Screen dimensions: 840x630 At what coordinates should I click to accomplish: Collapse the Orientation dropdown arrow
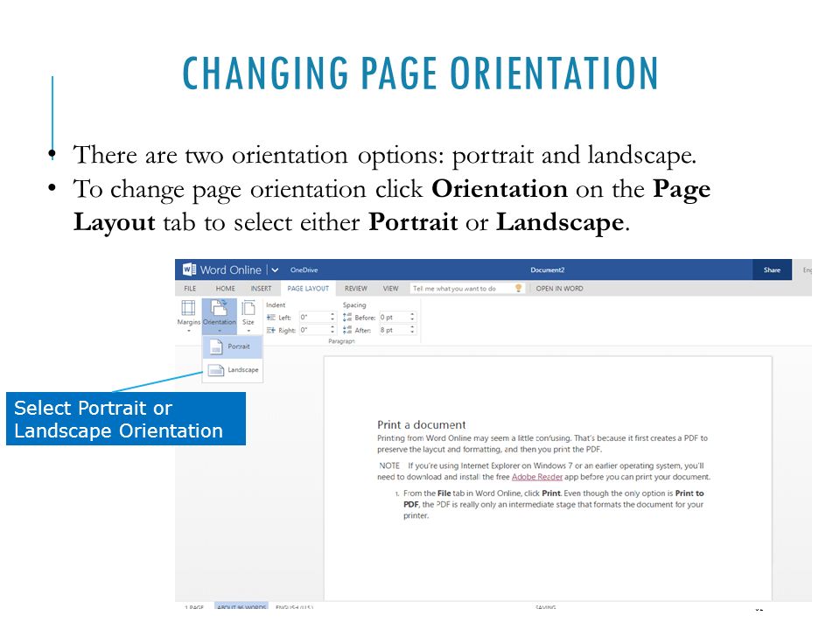point(219,331)
